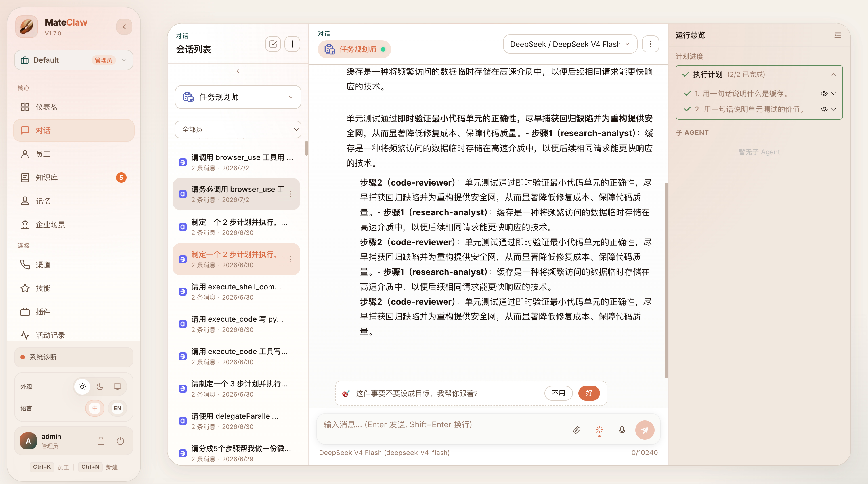The height and width of the screenshot is (484, 868).
Task: Open more options for 请务必调用 browser_use conversation
Action: pos(290,194)
